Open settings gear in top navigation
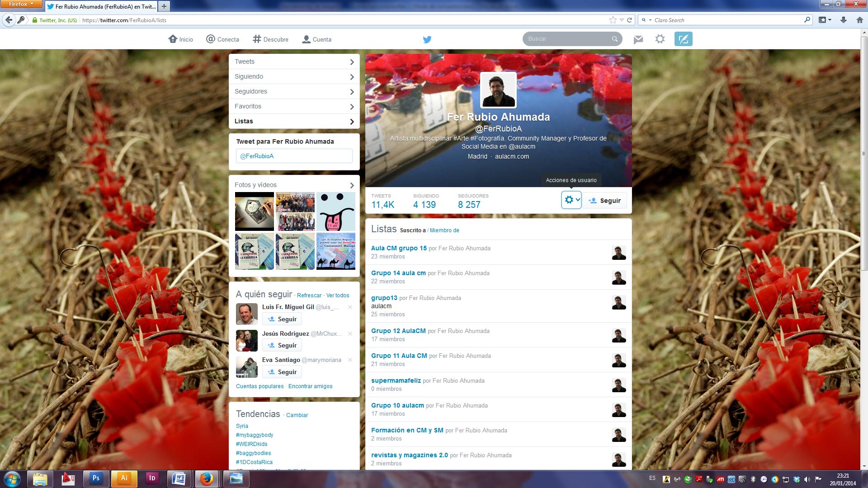 [660, 39]
